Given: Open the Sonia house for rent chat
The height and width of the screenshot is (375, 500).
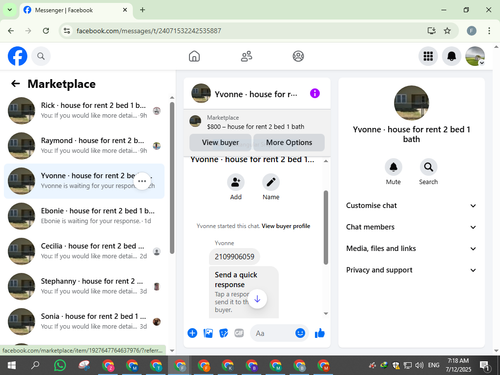Looking at the screenshot, I should pos(84,321).
